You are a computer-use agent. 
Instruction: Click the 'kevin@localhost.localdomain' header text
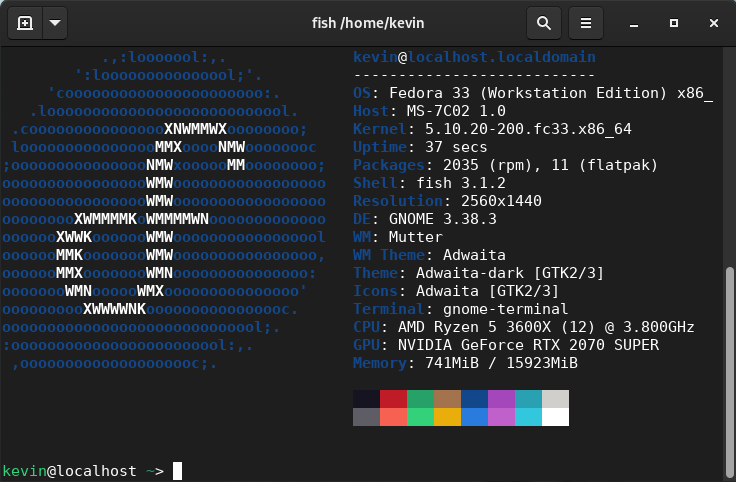(474, 57)
